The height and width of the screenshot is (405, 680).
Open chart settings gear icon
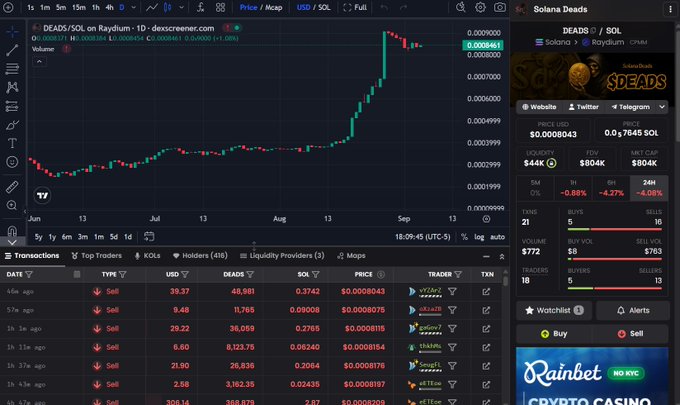tap(480, 7)
